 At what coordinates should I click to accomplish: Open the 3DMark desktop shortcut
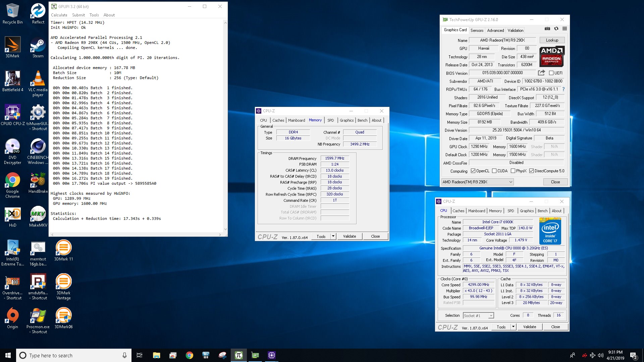(12, 47)
